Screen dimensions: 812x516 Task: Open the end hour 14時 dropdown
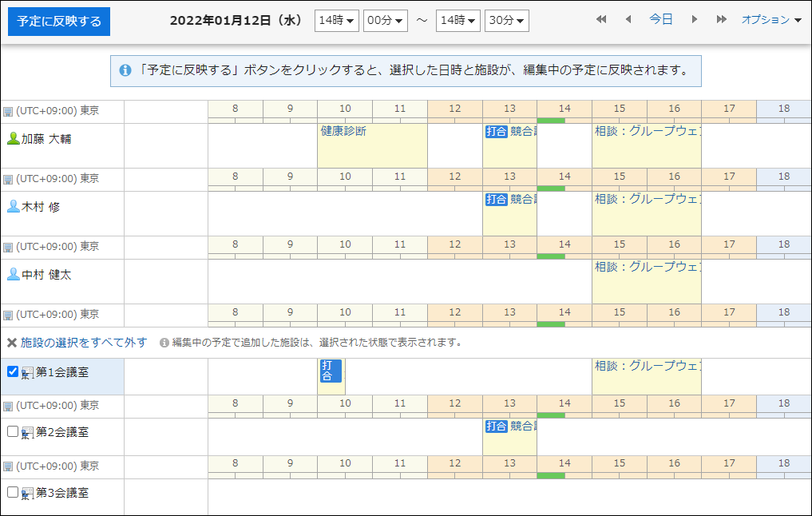coord(457,21)
